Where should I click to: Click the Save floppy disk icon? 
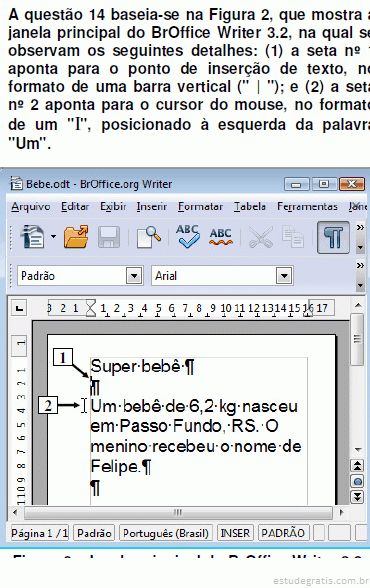(109, 237)
